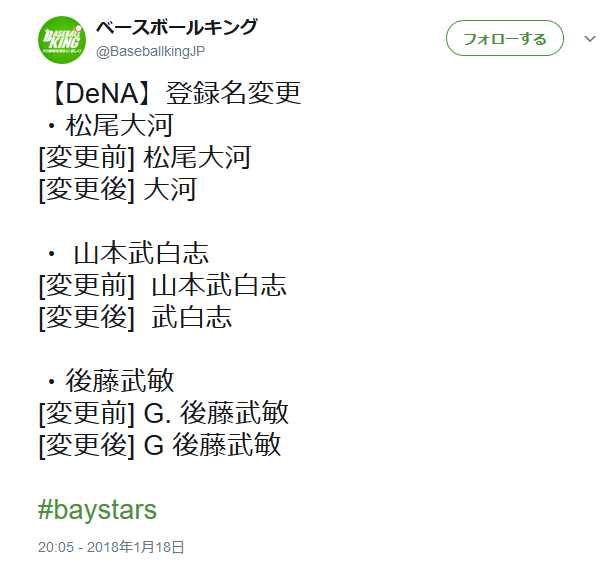Open the #baystars hashtag

pyautogui.click(x=97, y=510)
